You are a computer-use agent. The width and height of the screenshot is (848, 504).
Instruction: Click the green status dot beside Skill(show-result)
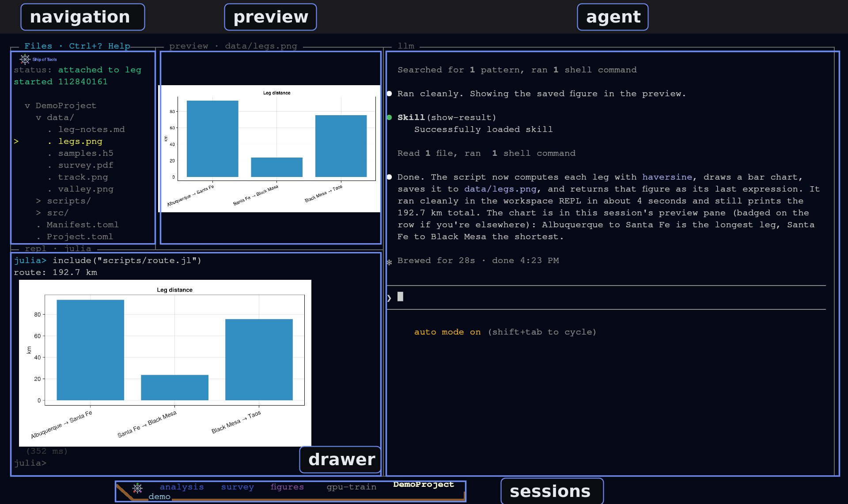point(389,117)
